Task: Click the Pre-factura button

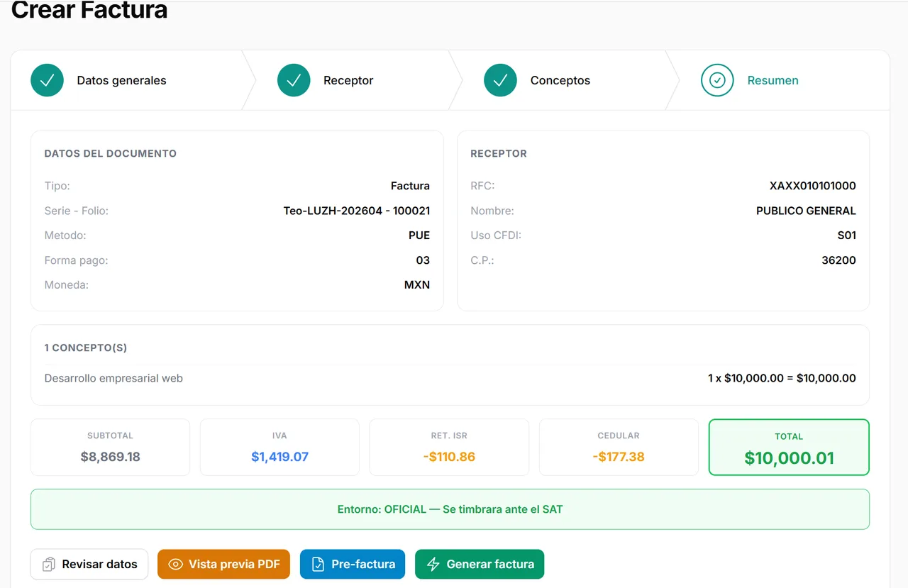Action: pos(352,564)
